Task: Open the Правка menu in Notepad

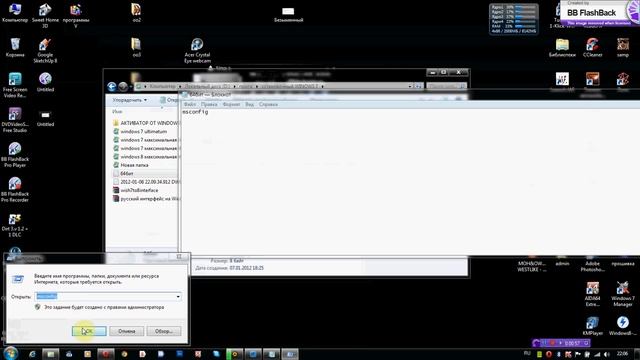Action: click(209, 104)
